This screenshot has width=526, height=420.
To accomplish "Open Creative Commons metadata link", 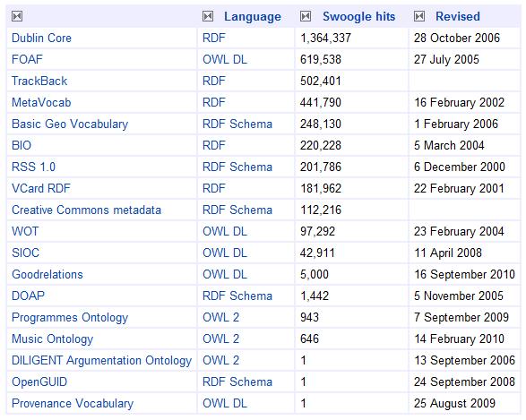I will coord(86,210).
